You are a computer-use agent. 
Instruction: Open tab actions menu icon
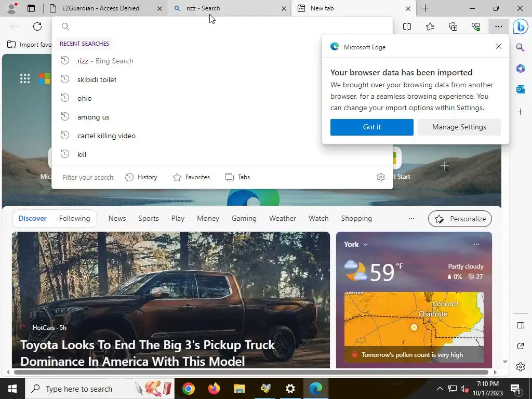point(31,8)
